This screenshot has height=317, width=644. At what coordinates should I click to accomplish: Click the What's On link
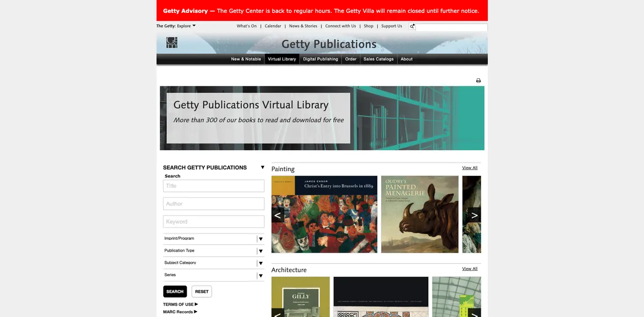(x=247, y=26)
